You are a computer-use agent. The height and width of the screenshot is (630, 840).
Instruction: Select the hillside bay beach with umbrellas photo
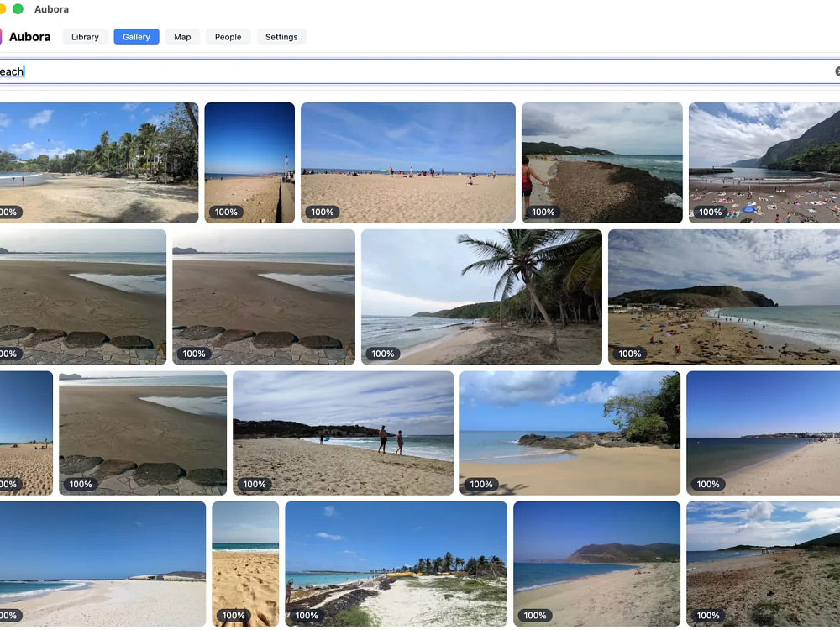[x=724, y=297]
